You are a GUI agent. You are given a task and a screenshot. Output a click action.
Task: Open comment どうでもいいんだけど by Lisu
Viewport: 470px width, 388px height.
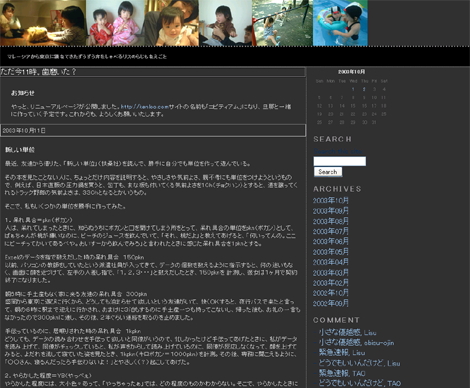click(359, 363)
